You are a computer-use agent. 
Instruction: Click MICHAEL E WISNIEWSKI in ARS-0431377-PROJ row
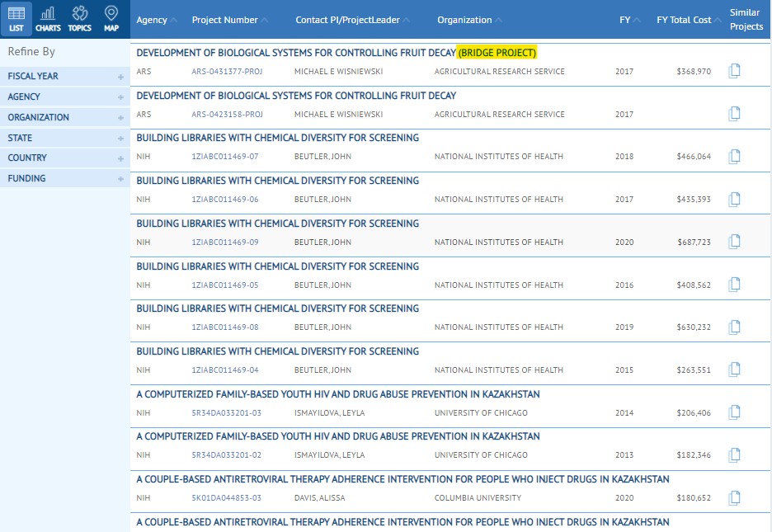tap(338, 72)
